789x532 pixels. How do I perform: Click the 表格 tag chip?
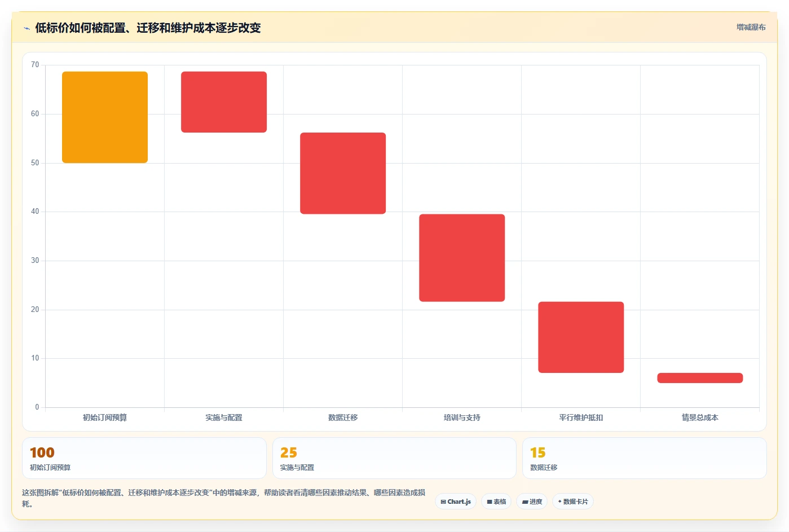coord(496,502)
